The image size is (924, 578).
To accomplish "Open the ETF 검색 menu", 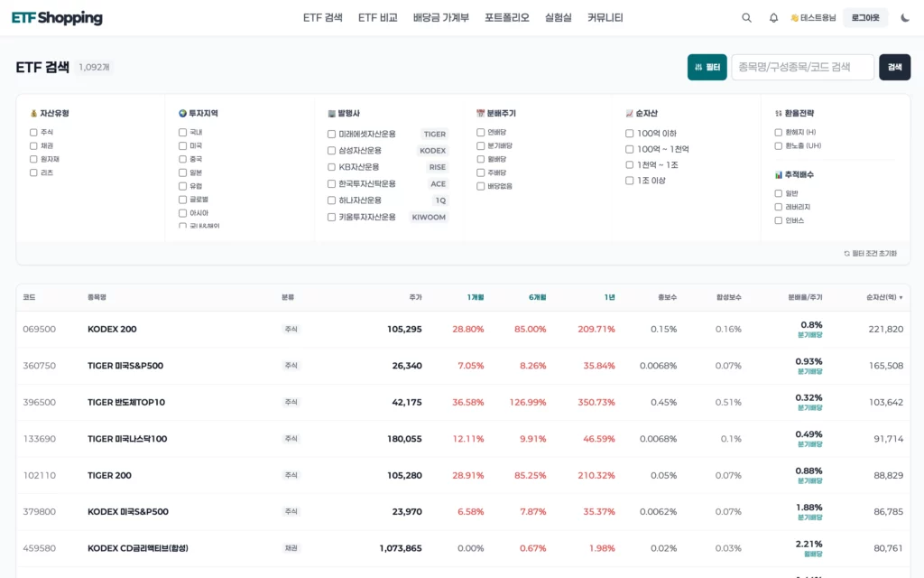I will (x=323, y=18).
